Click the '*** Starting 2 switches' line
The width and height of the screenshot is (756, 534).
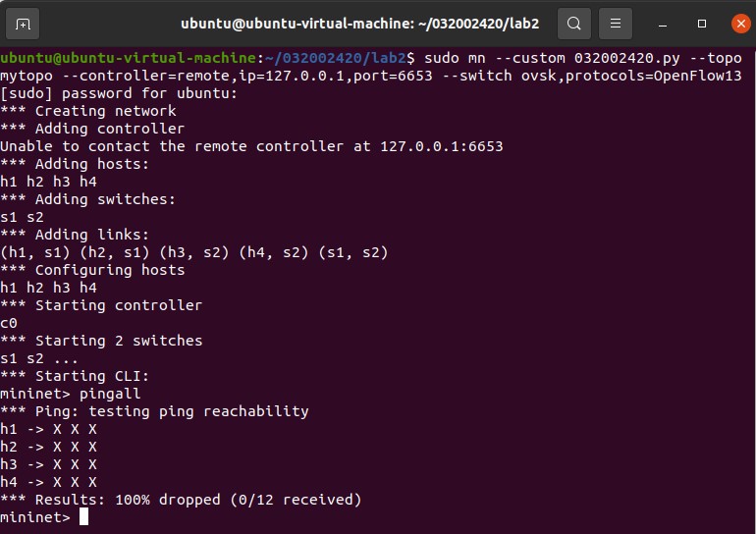(101, 341)
